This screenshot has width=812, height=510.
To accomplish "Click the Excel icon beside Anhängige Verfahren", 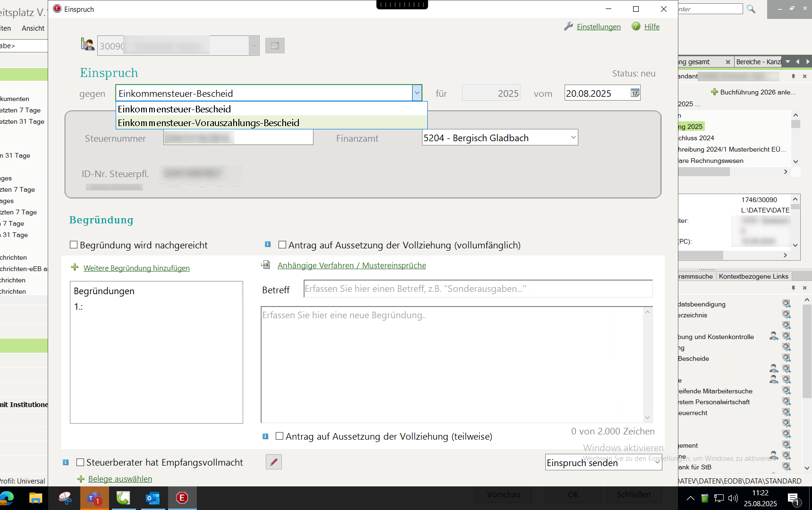I will [266, 265].
